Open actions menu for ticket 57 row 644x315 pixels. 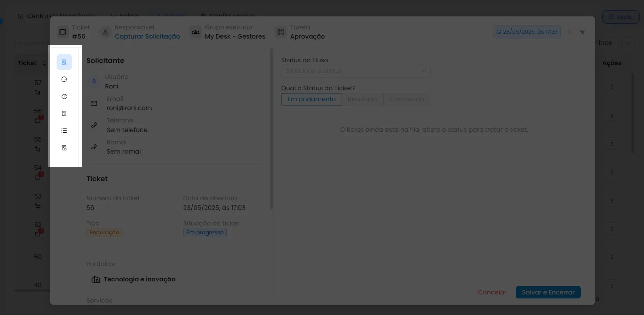point(612,87)
